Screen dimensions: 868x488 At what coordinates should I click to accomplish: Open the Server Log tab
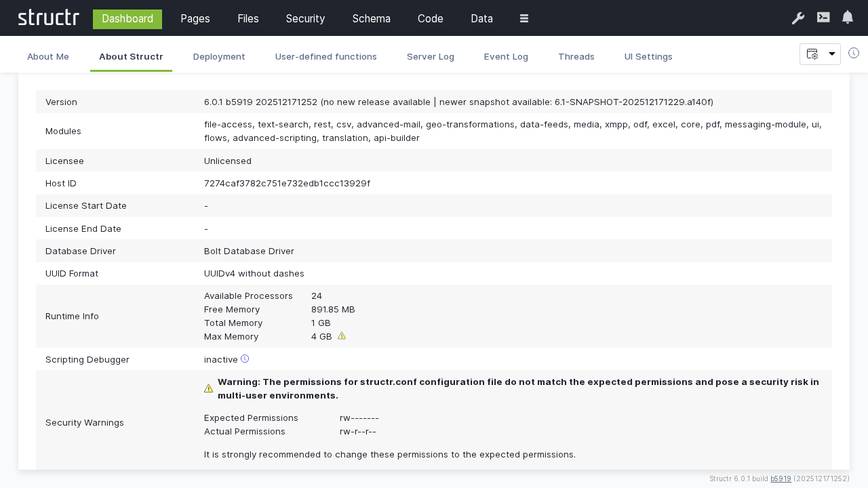(431, 57)
